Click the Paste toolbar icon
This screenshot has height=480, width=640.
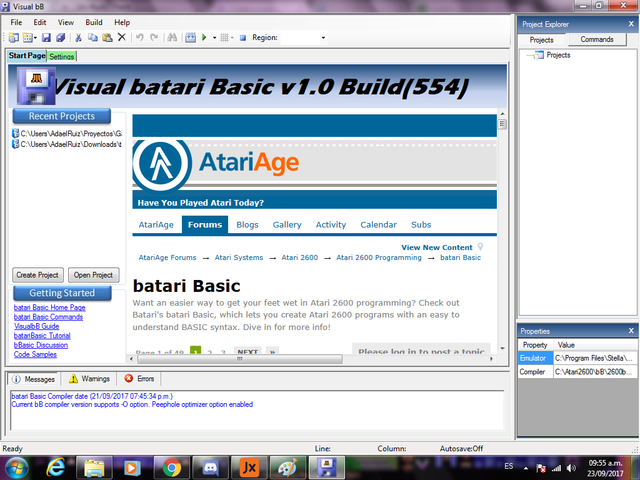(x=106, y=38)
